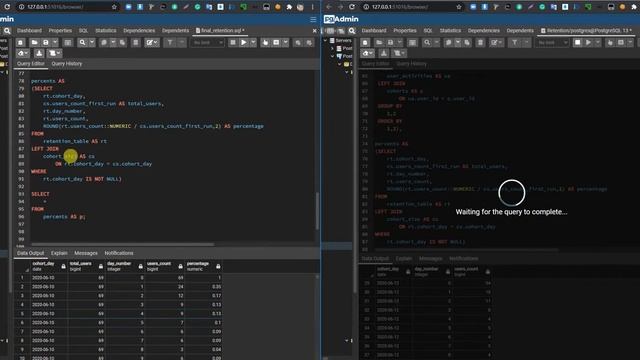Screen dimensions: 640x360
Task: Open Find options dropdown in left toolbar
Action: click(x=92, y=42)
